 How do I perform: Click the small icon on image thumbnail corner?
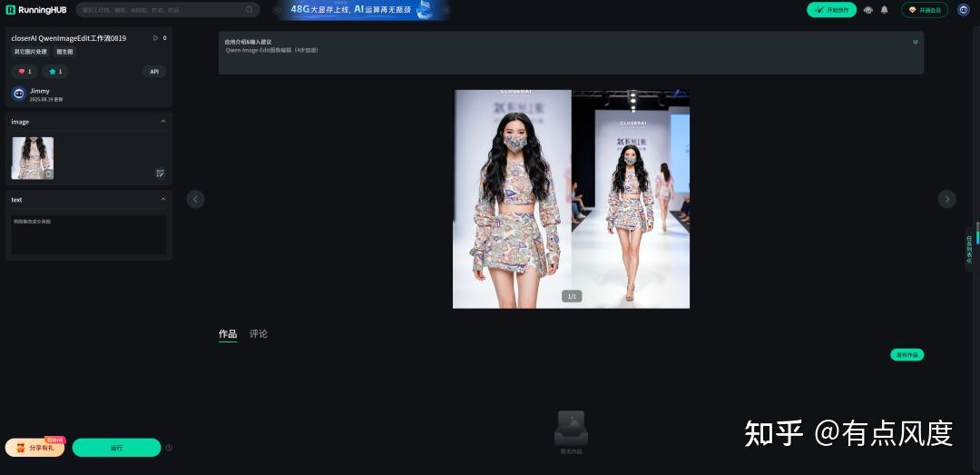tap(47, 174)
